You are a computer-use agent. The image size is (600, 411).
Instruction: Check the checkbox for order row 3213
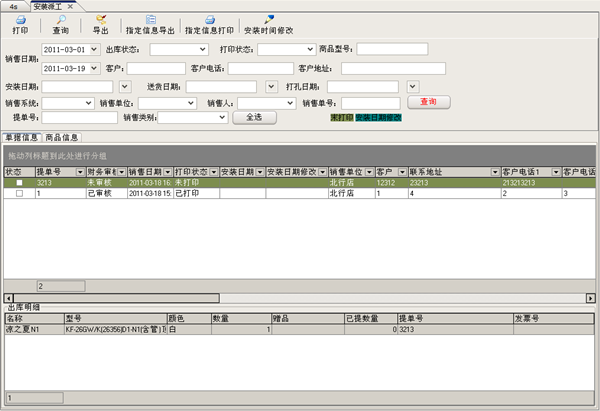[x=19, y=183]
